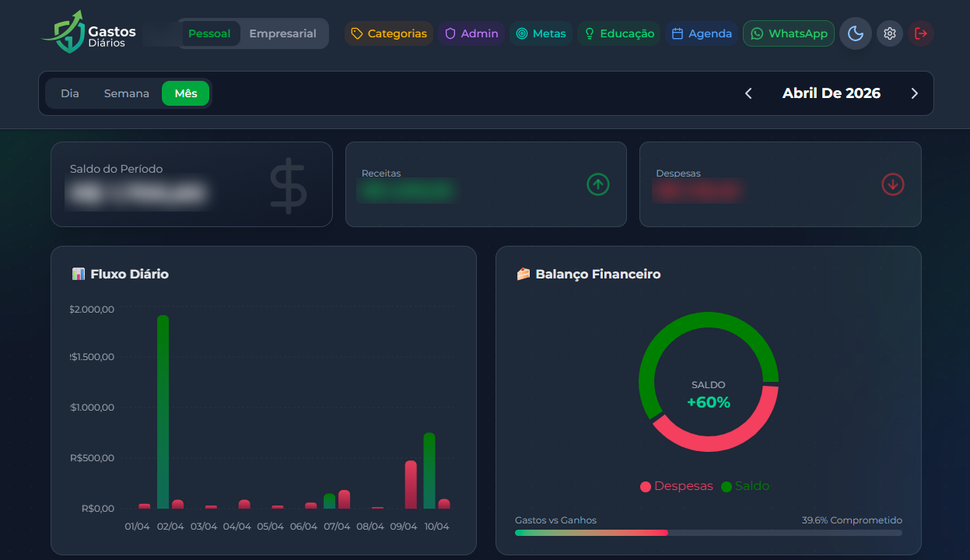Open the WhatsApp integration
Viewport: 970px width, 560px height.
[789, 33]
